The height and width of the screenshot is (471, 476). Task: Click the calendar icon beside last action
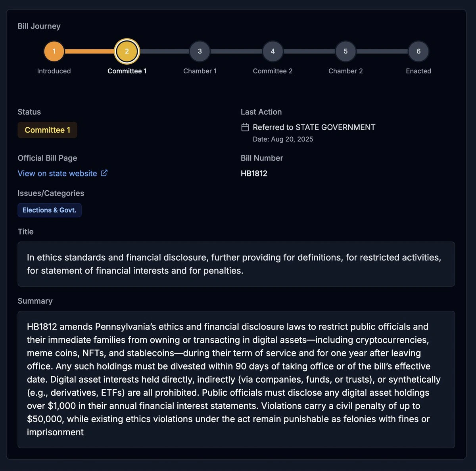click(x=245, y=127)
